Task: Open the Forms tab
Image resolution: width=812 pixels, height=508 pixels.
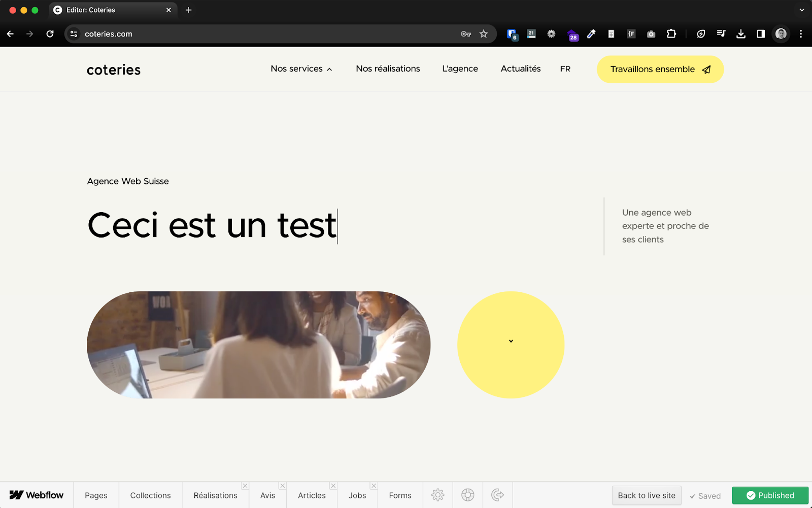Action: [x=400, y=495]
